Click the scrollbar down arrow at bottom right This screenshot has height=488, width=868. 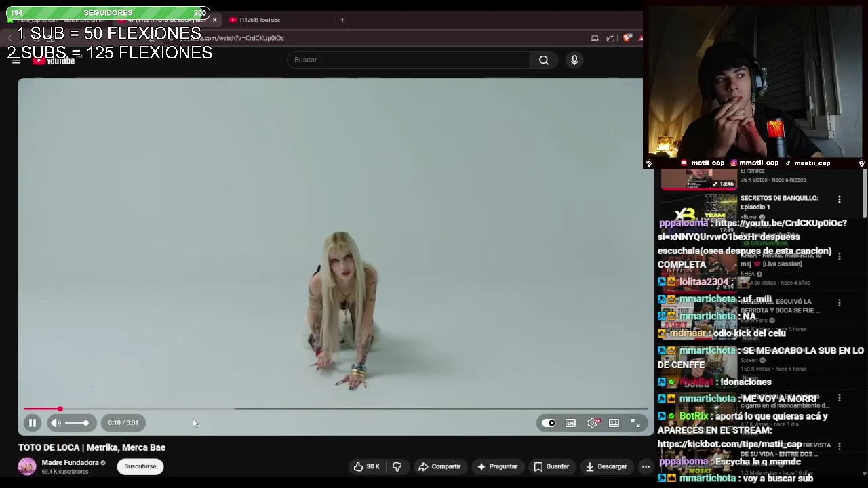point(864,473)
